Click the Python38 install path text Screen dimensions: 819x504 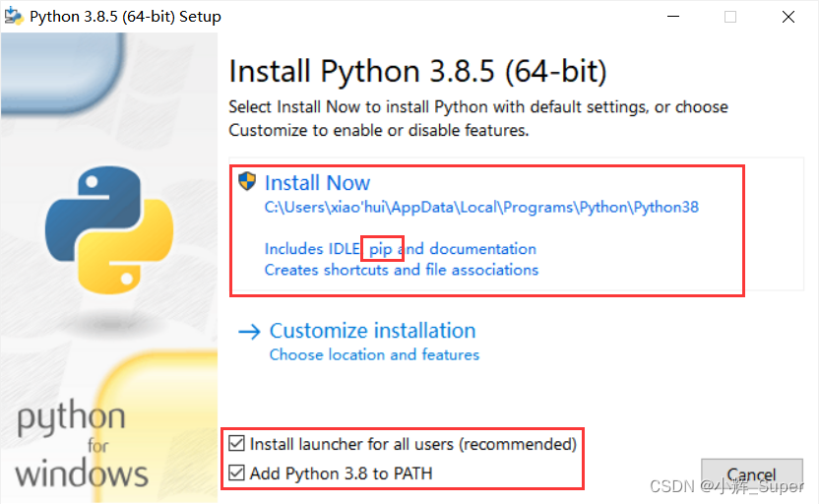[x=481, y=208]
